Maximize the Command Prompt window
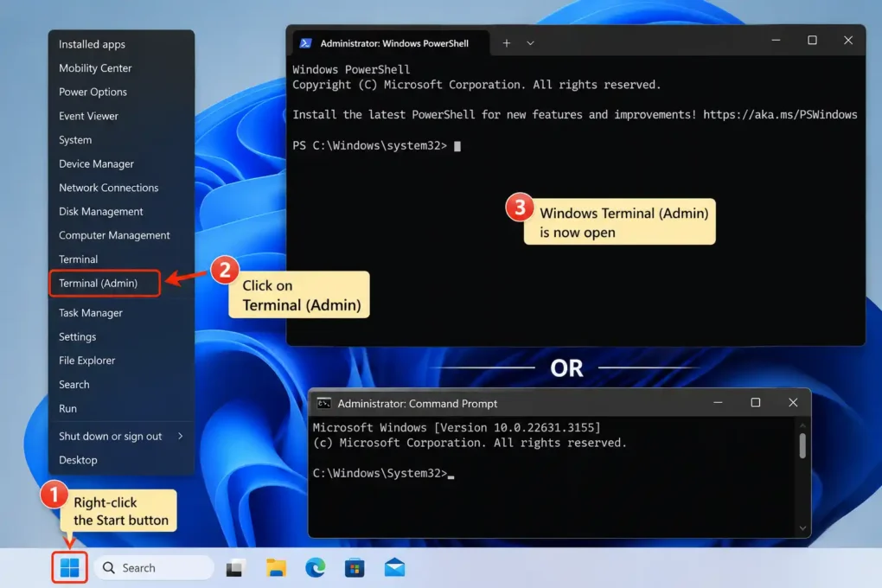This screenshot has width=882, height=588. click(x=756, y=403)
